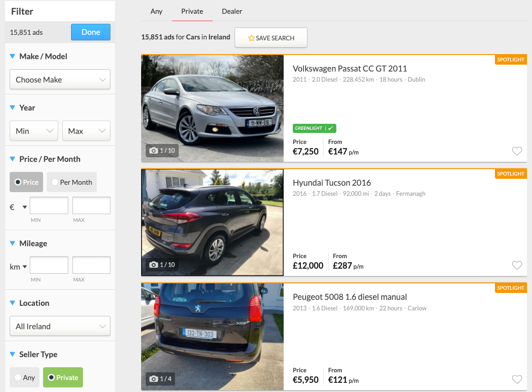Collapse the Seller Type filter section
The width and height of the screenshot is (532, 392).
[x=12, y=354]
